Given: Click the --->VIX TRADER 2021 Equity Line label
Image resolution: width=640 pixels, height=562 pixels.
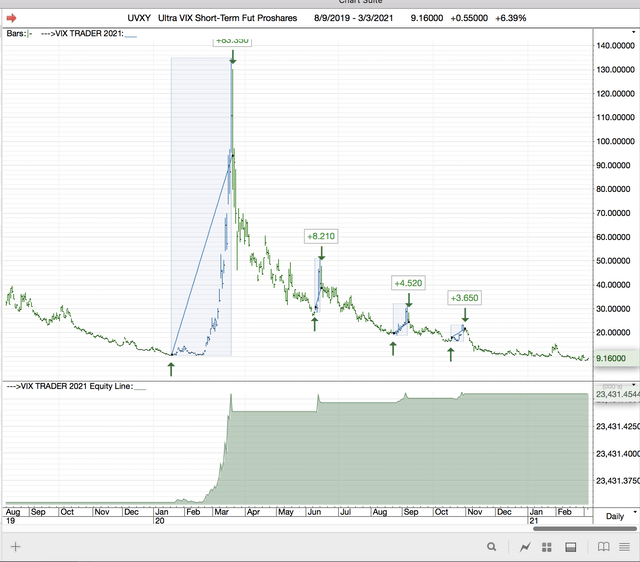Looking at the screenshot, I should point(70,386).
